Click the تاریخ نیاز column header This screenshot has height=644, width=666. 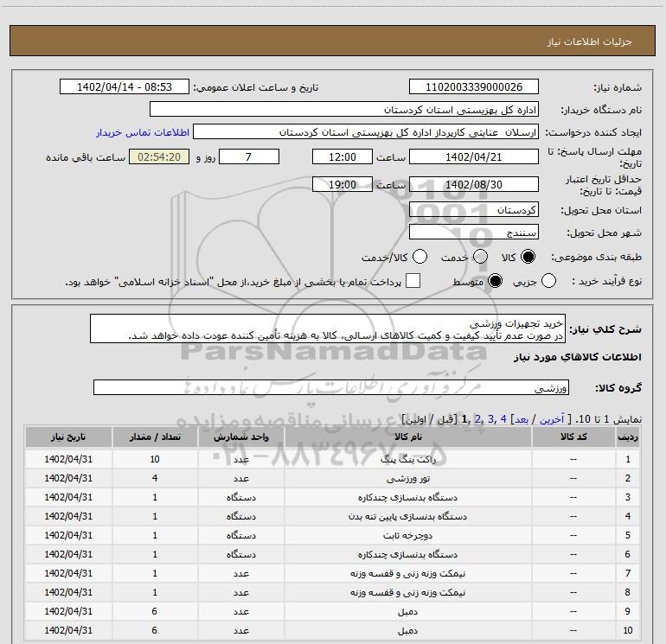[x=68, y=437]
